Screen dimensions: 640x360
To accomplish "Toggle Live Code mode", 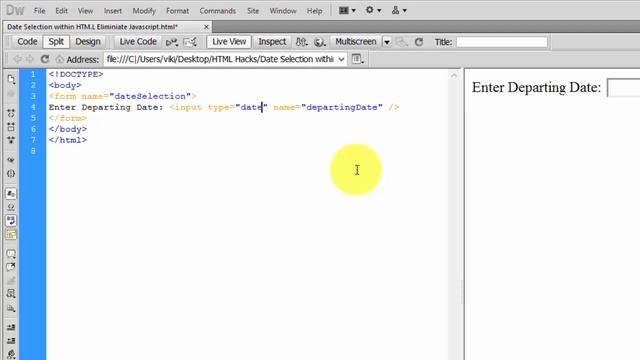I will click(x=138, y=42).
